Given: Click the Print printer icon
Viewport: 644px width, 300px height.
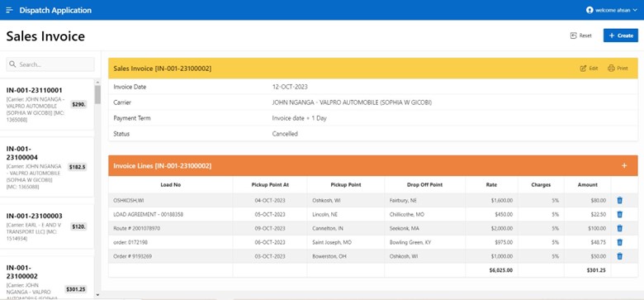Looking at the screenshot, I should coord(611,69).
